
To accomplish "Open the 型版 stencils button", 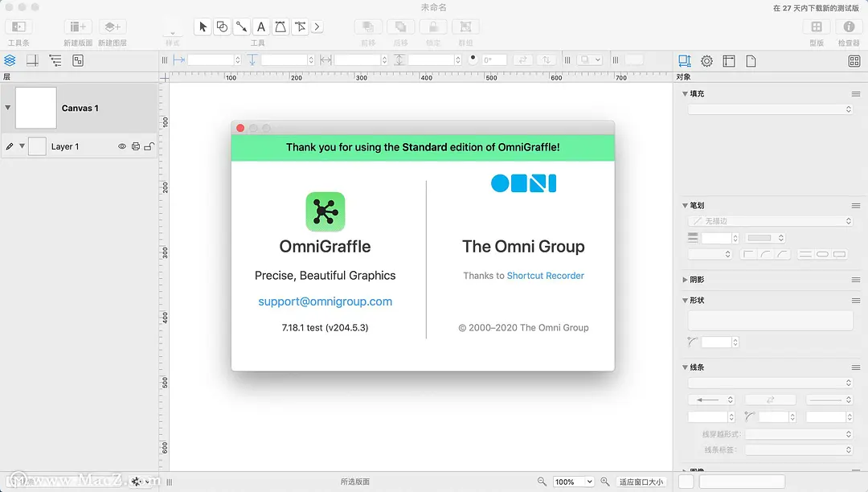I will pos(817,27).
